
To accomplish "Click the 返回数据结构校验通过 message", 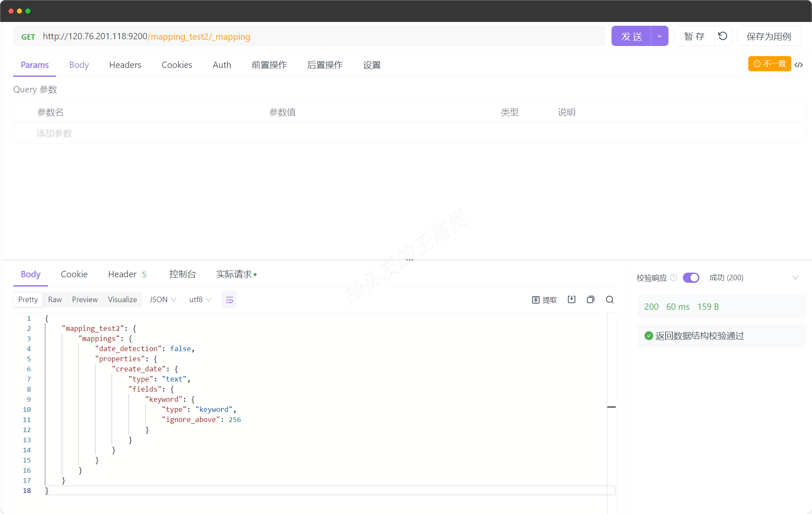I will [x=700, y=336].
